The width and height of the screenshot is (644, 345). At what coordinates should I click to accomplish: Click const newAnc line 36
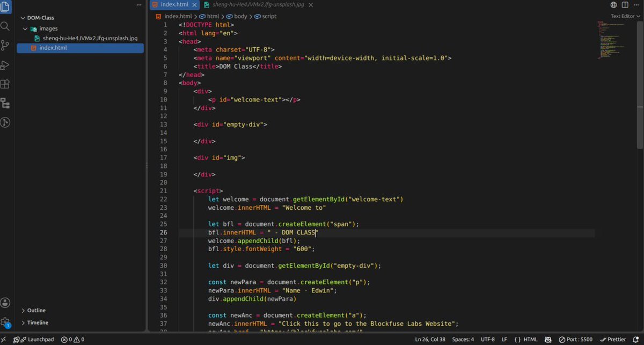[287, 315]
